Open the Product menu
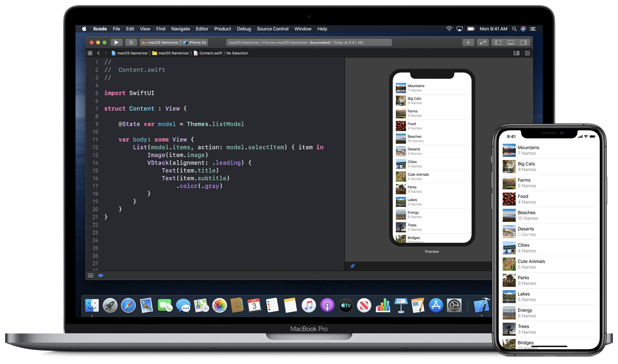Image resolution: width=618 pixels, height=364 pixels. coord(222,29)
